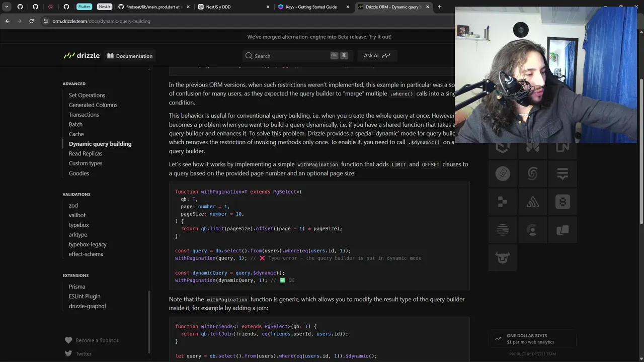Image resolution: width=644 pixels, height=362 pixels.
Task: Click the Become a Sponsor heart icon
Action: tap(68, 340)
